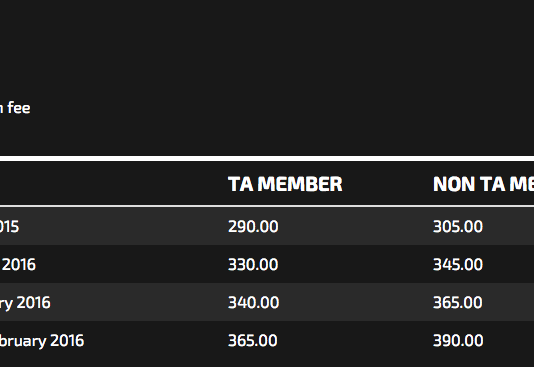Image resolution: width=534 pixels, height=367 pixels.
Task: Click the TA MEMBER column header
Action: 285,184
